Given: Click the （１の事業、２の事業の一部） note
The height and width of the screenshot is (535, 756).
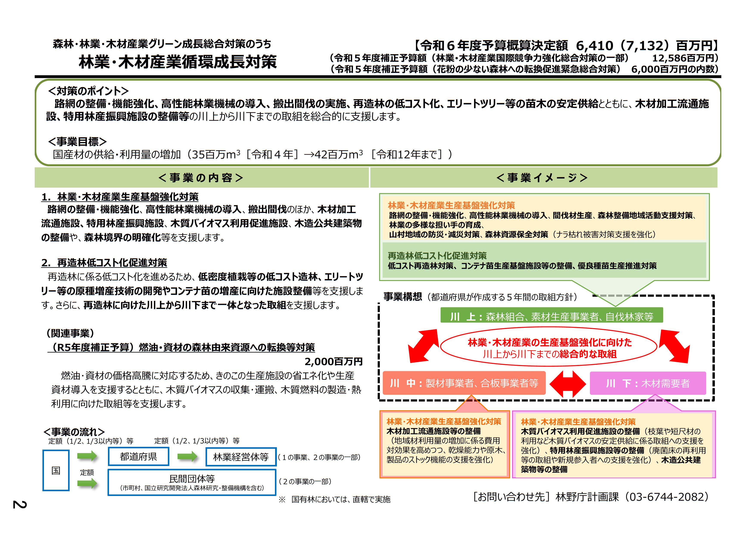Looking at the screenshot, I should coord(319,457).
